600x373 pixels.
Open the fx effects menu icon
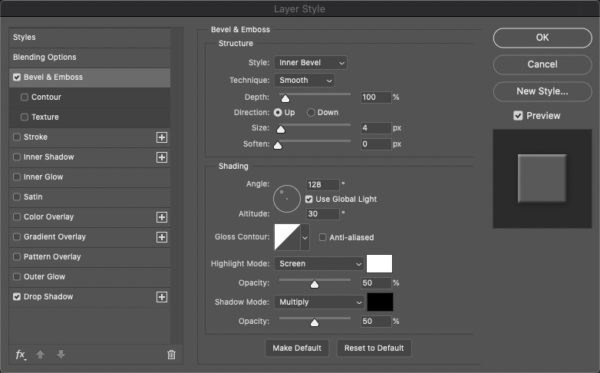21,355
